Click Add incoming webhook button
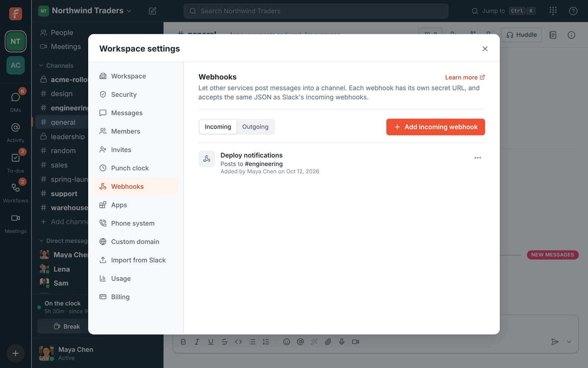Image resolution: width=588 pixels, height=368 pixels. pyautogui.click(x=435, y=127)
